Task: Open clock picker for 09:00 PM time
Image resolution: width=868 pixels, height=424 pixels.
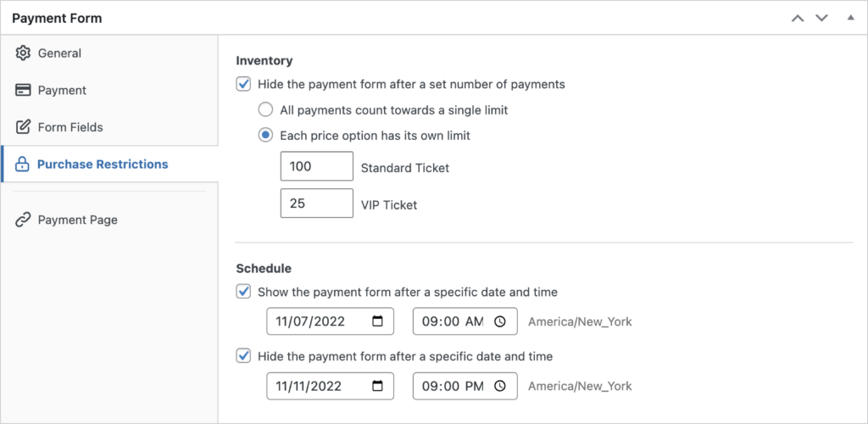Action: 500,386
